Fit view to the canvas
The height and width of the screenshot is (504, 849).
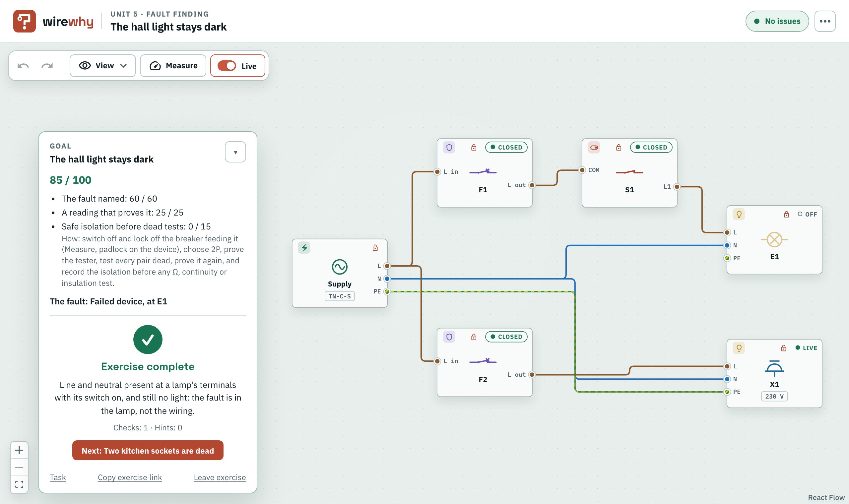click(x=19, y=484)
